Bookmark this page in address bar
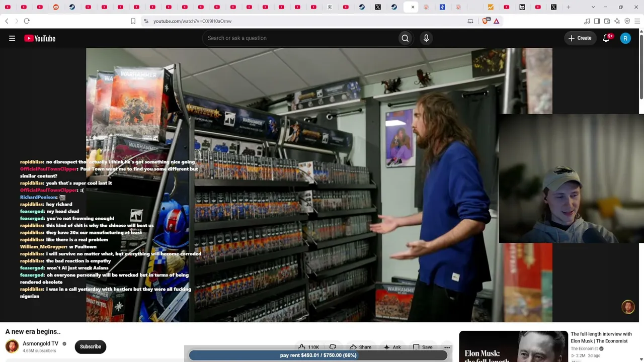 [133, 21]
